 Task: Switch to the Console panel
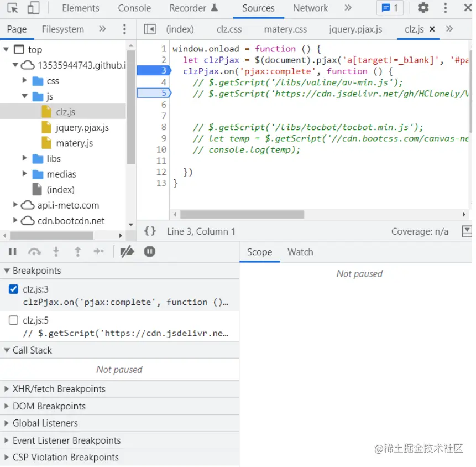(x=134, y=8)
